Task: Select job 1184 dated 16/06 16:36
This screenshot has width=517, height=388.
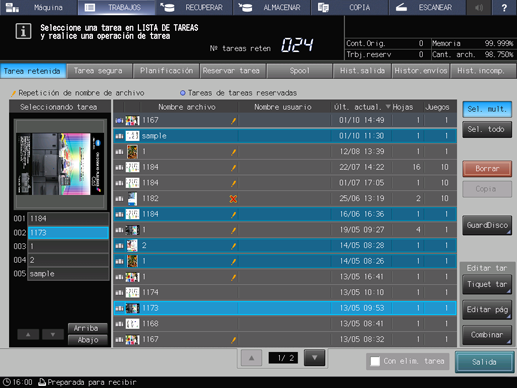Action: 285,214
